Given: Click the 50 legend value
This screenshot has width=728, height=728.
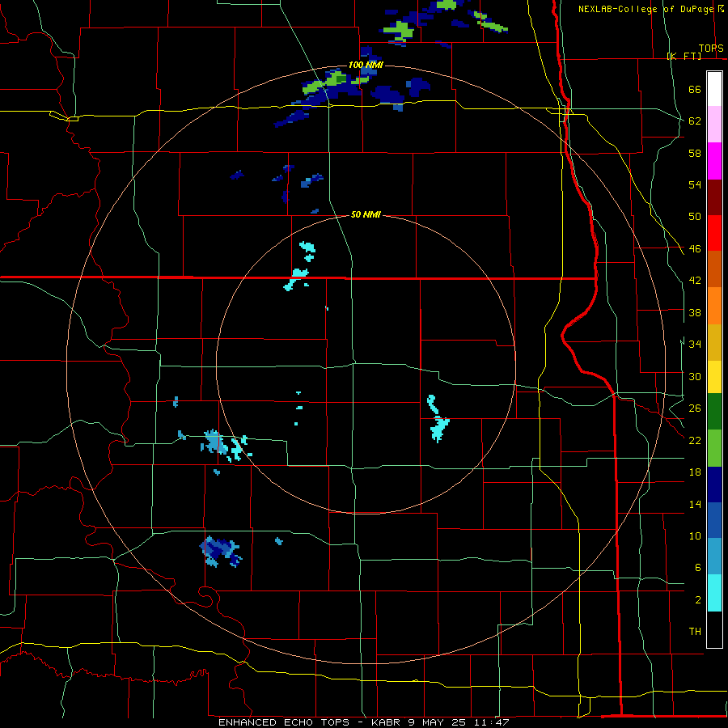Looking at the screenshot, I should pos(695,217).
